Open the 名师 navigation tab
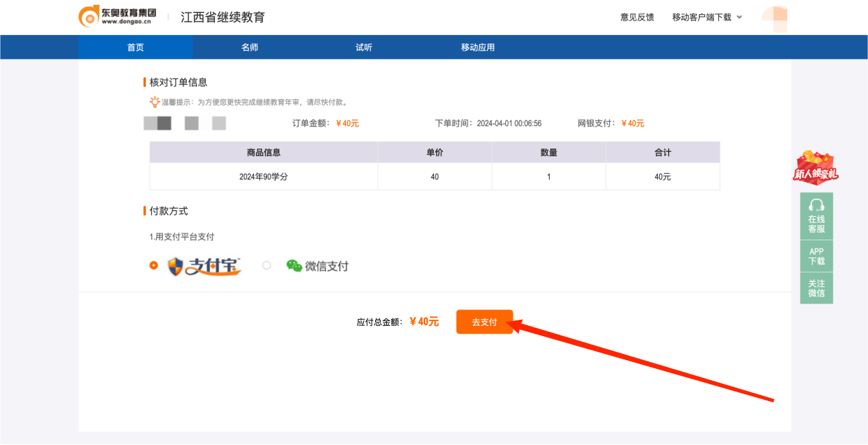 (x=250, y=47)
